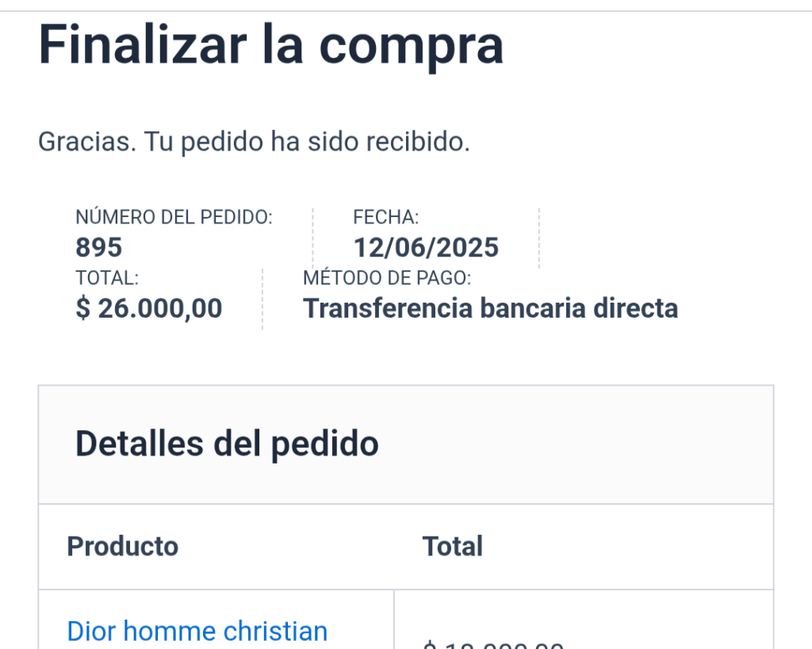
Task: Click the Producto column header
Action: (x=122, y=546)
